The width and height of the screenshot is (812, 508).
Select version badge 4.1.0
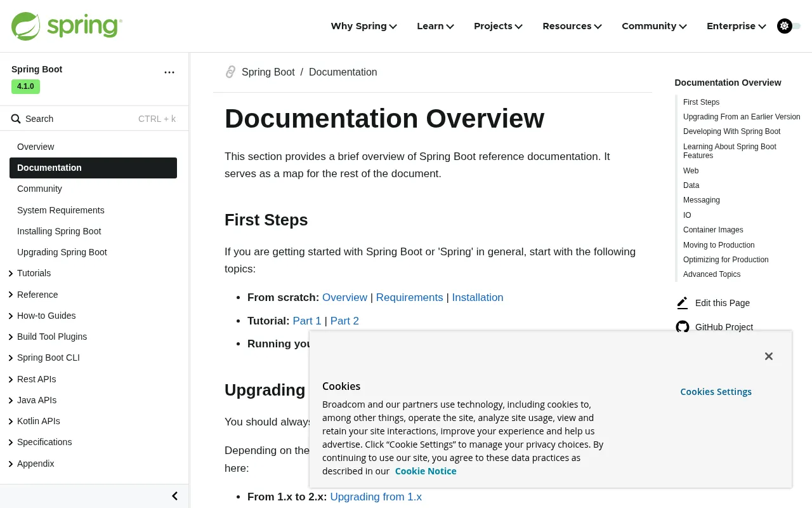tap(25, 86)
